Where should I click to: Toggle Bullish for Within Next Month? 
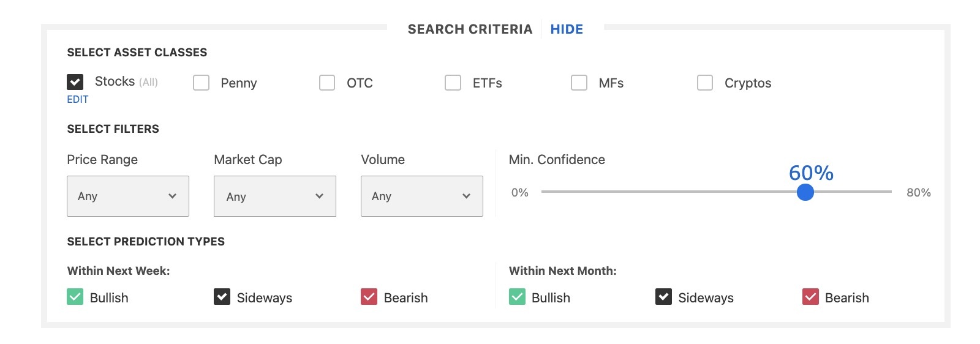(517, 297)
